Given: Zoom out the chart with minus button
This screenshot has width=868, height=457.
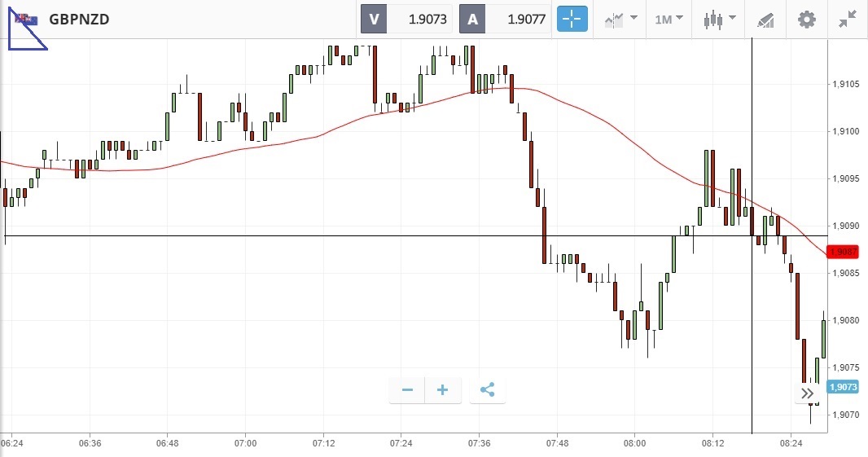Looking at the screenshot, I should coord(407,390).
